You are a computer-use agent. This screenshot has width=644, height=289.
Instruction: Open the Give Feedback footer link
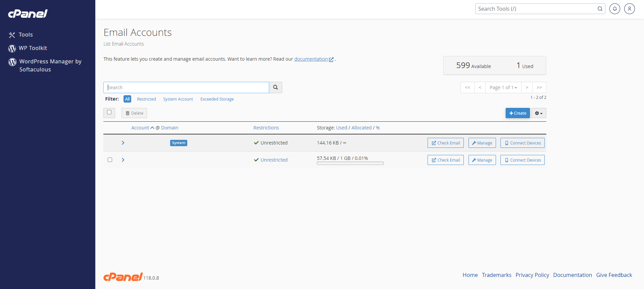[x=614, y=275]
